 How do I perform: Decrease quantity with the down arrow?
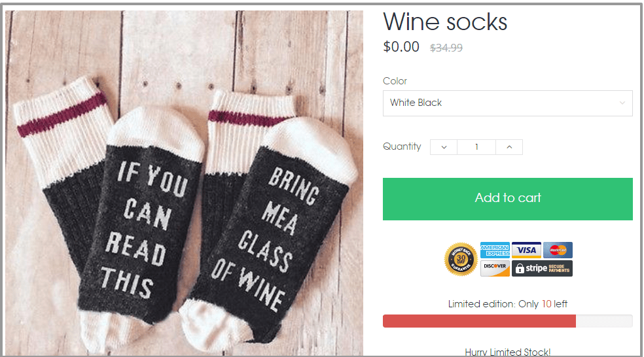444,147
